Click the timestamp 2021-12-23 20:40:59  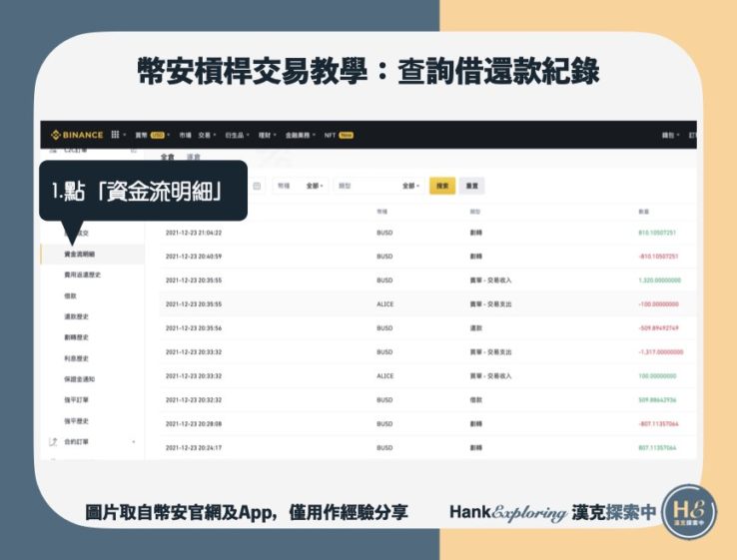pyautogui.click(x=194, y=257)
